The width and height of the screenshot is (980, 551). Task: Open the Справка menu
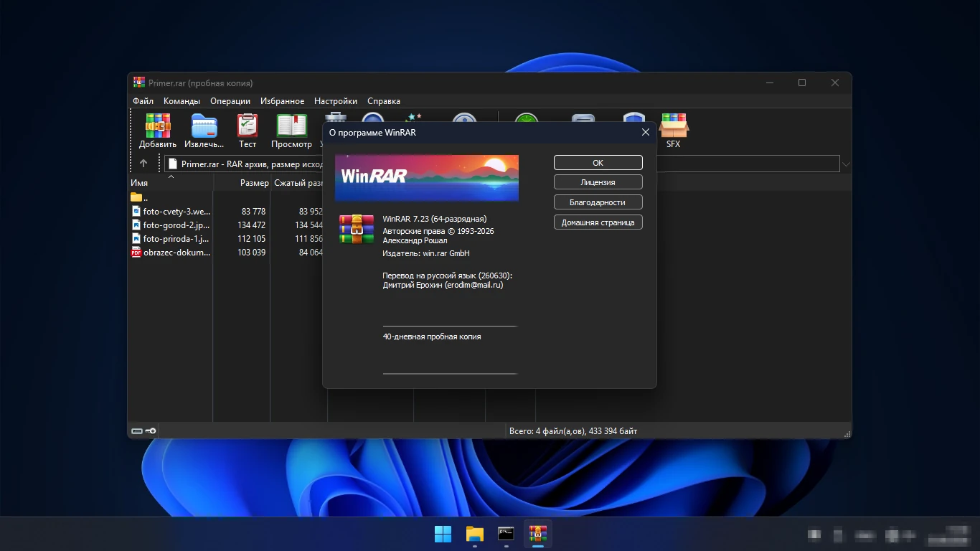pos(384,101)
